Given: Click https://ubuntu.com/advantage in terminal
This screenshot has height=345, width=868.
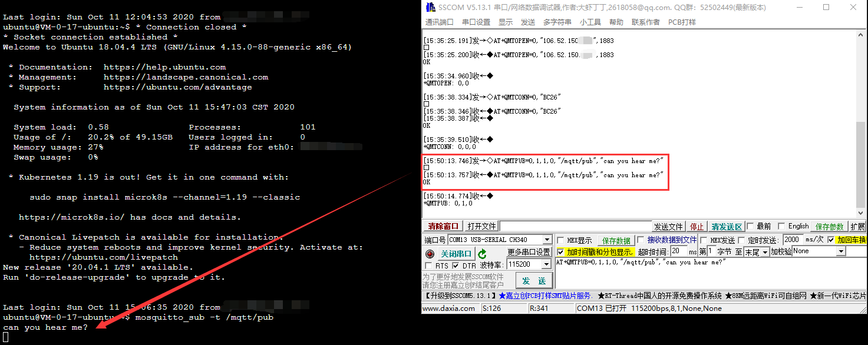Looking at the screenshot, I should (178, 87).
